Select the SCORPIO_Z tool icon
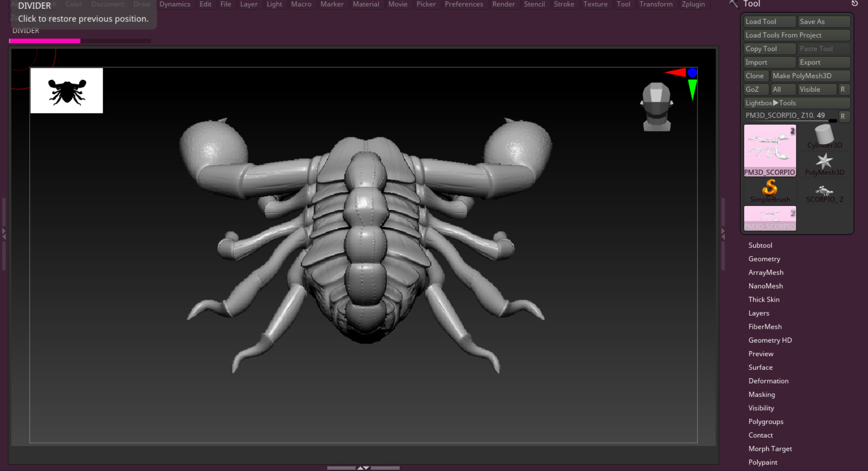The image size is (868, 471). click(x=824, y=191)
